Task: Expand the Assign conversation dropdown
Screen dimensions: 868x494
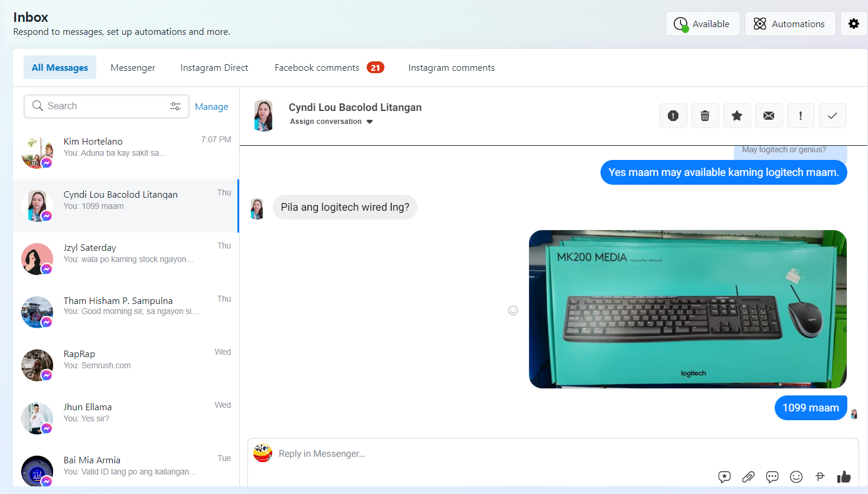Action: 331,122
